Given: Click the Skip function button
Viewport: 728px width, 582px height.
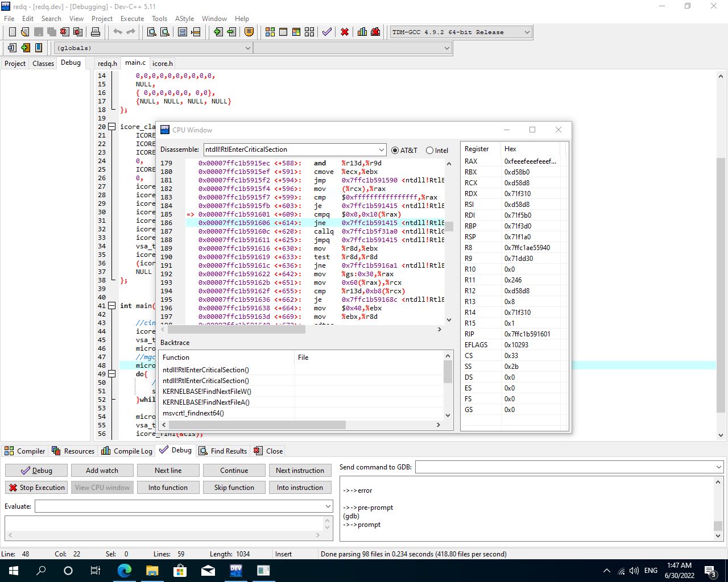Looking at the screenshot, I should pyautogui.click(x=234, y=488).
